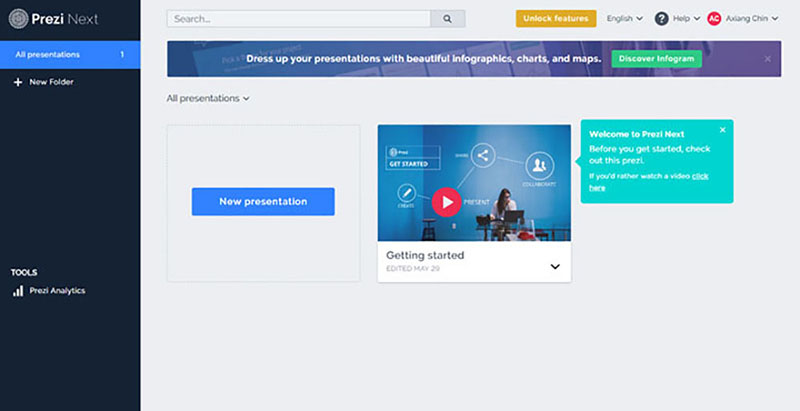Close the Welcome to Prezi Next tooltip
This screenshot has height=411, width=800.
722,130
